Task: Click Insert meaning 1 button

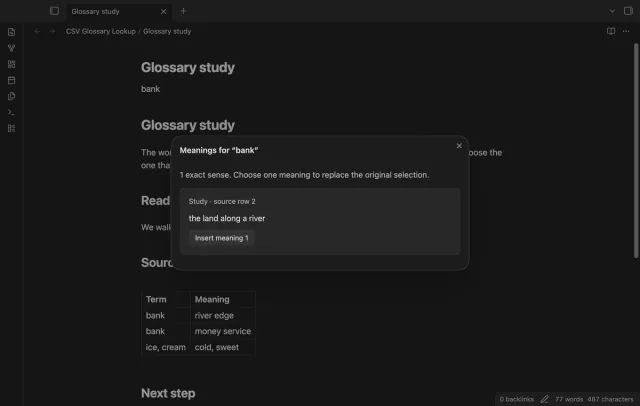Action: (x=222, y=238)
